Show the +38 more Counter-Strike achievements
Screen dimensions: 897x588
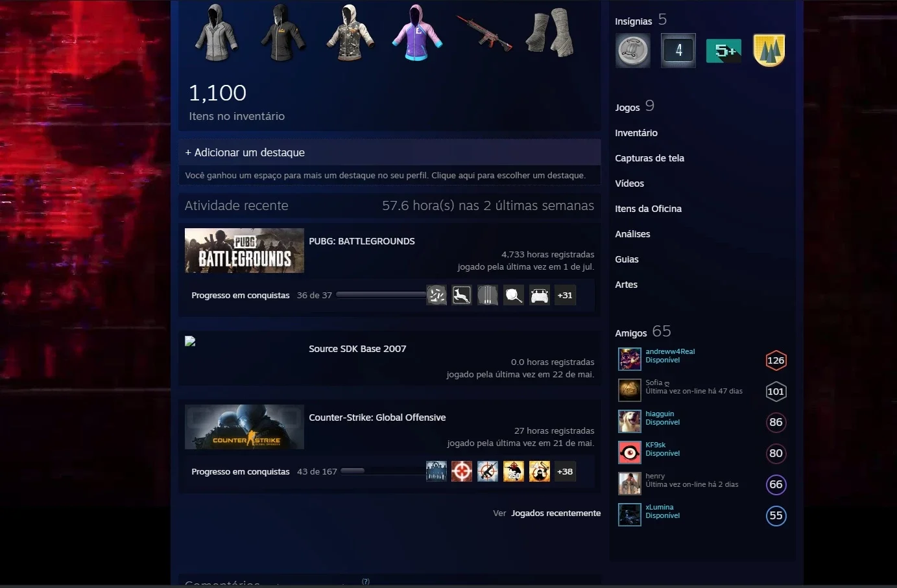tap(565, 472)
